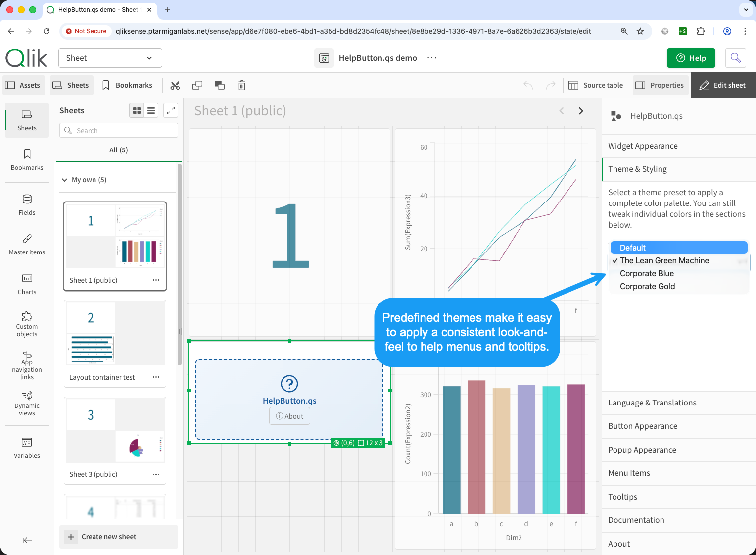Toggle the Properties panel

[x=660, y=85]
